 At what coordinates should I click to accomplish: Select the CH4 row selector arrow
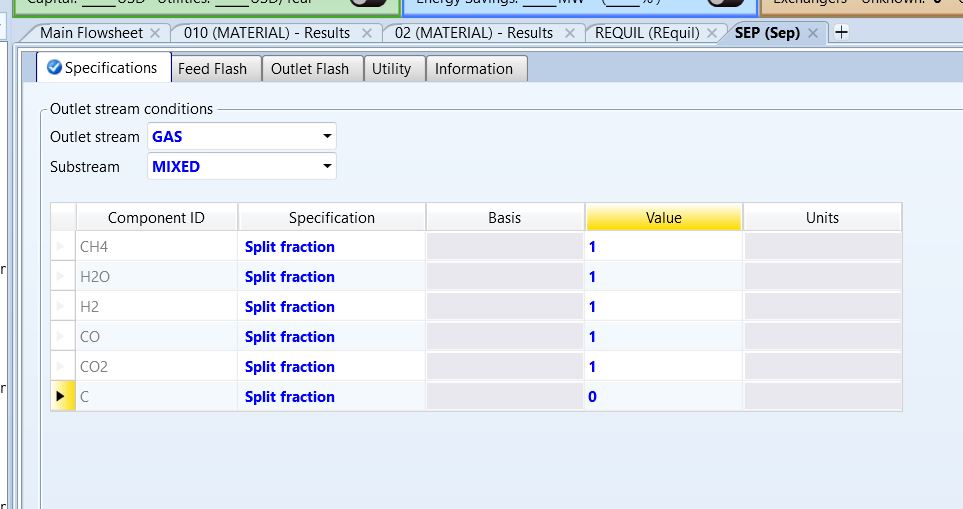click(x=63, y=246)
